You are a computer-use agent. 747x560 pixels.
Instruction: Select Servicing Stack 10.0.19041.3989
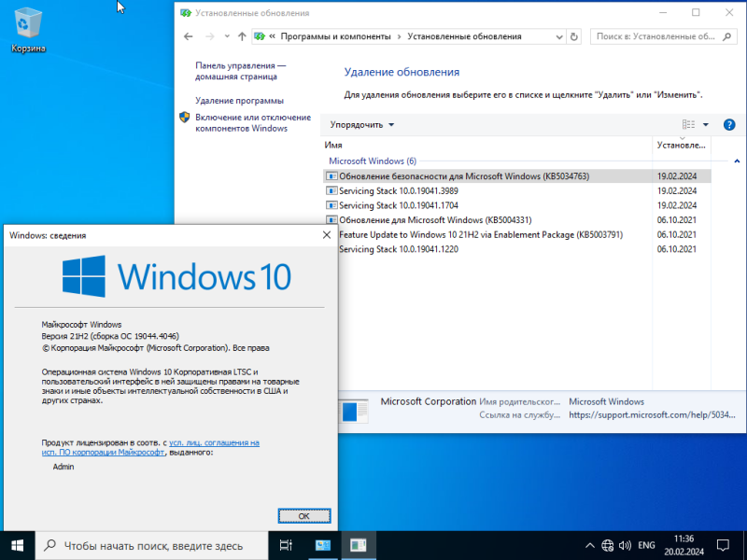pyautogui.click(x=517, y=191)
